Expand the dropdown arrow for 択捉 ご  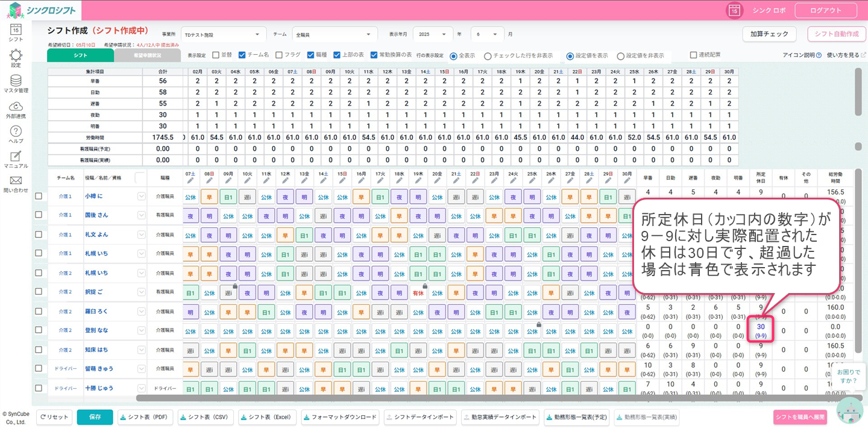coord(142,292)
